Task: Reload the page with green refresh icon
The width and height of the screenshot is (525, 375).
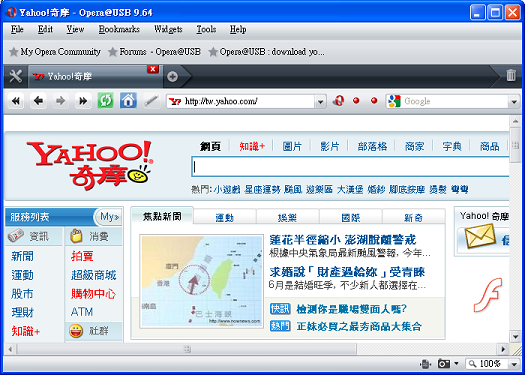Action: (105, 101)
